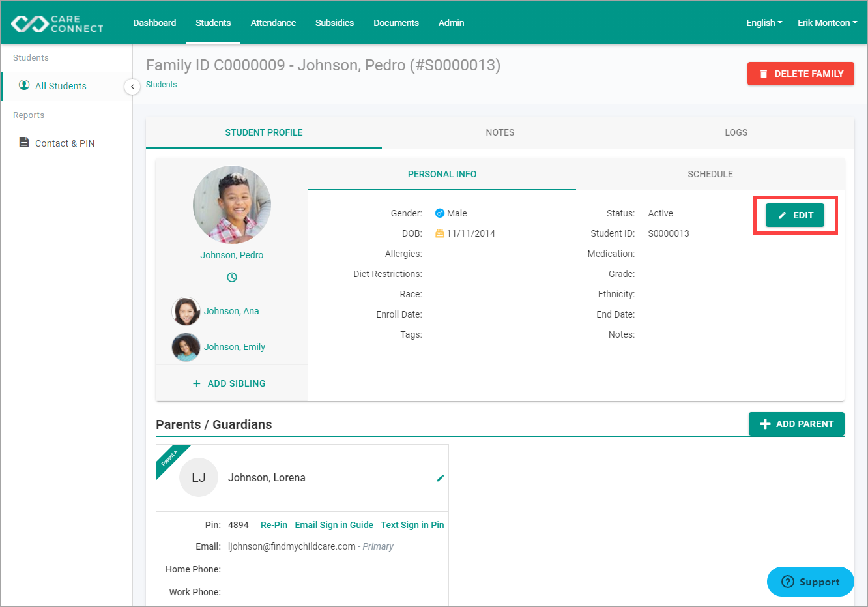The image size is (868, 607).
Task: Open sibling Johnson, Ana
Action: [x=231, y=311]
